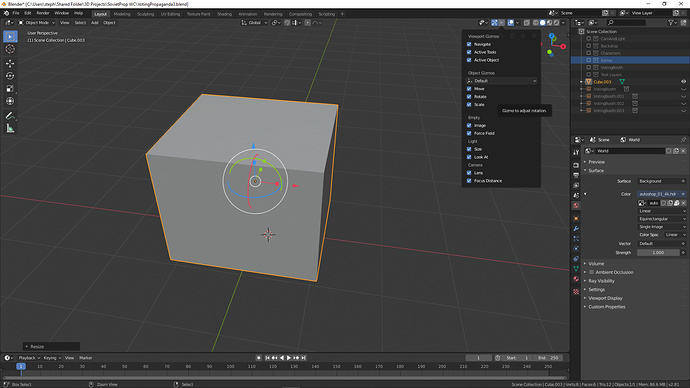Open the timeline Playback menu
This screenshot has width=690, height=388.
(x=29, y=358)
